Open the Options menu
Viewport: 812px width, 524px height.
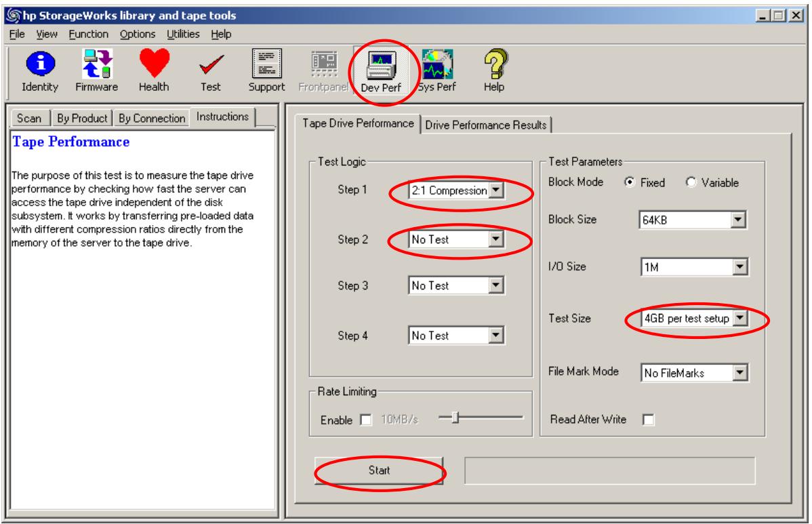coord(137,34)
